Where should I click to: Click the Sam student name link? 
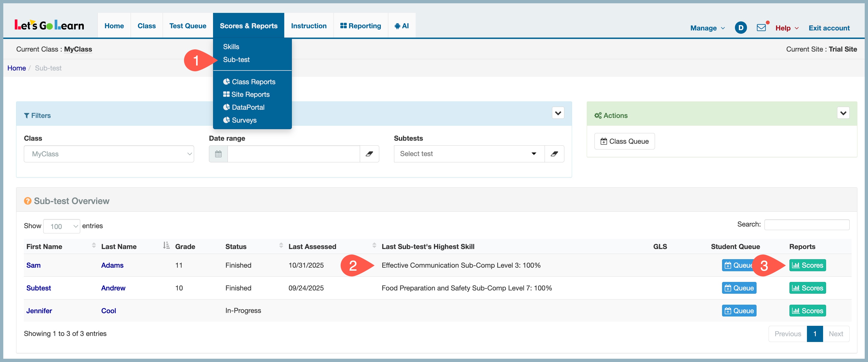[33, 265]
